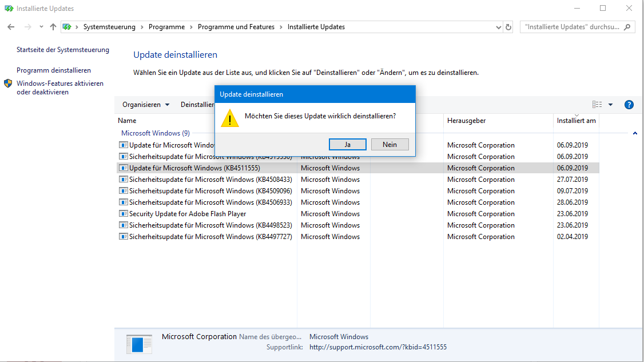Click Installierte Updates breadcrumb
644x362 pixels.
pyautogui.click(x=316, y=27)
